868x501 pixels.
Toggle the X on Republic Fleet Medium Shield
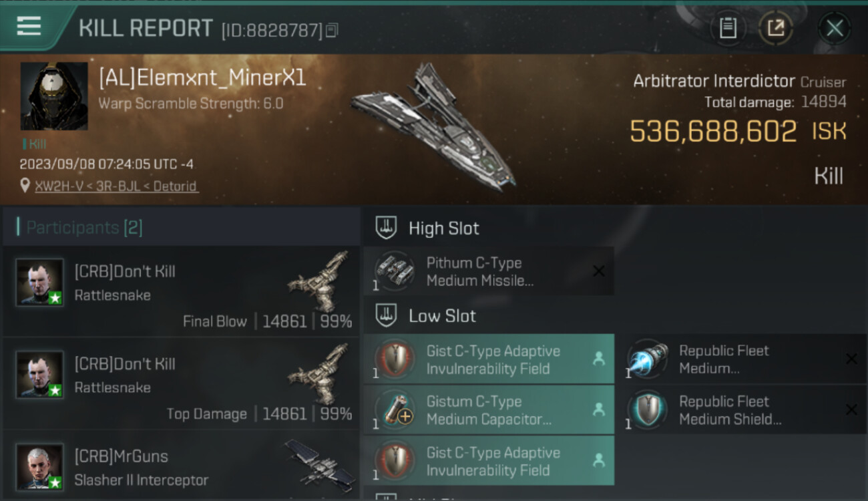851,409
